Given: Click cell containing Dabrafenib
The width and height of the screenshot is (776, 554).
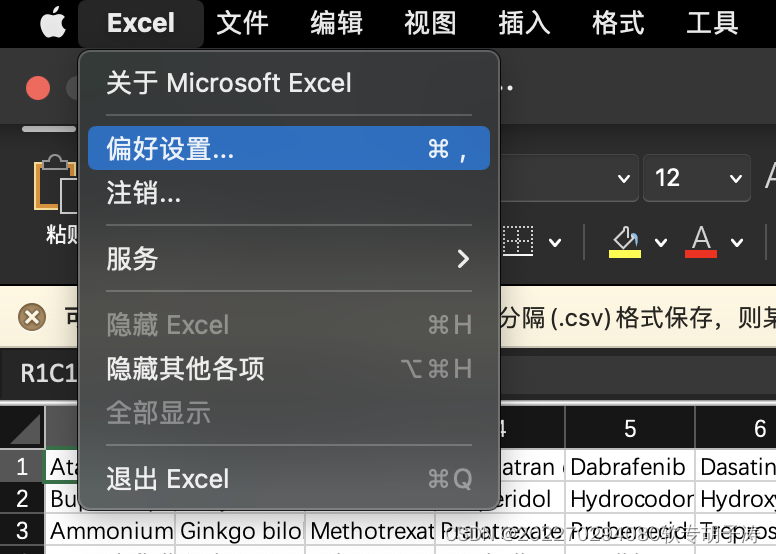Looking at the screenshot, I should [630, 466].
